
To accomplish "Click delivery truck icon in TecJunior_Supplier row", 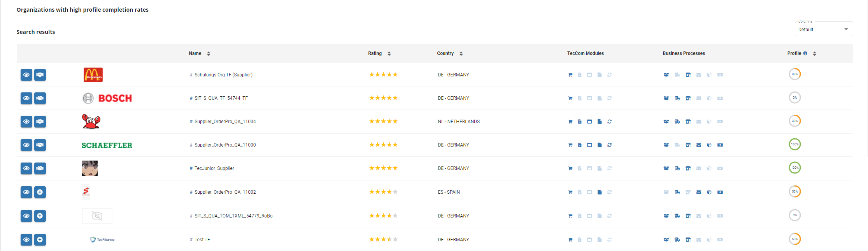I will pos(677,168).
